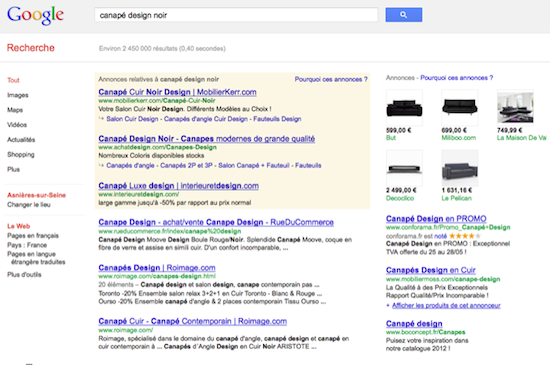Viewport: 550px width, 368px height.
Task: Open the 'But' merchant link
Action: (x=391, y=138)
